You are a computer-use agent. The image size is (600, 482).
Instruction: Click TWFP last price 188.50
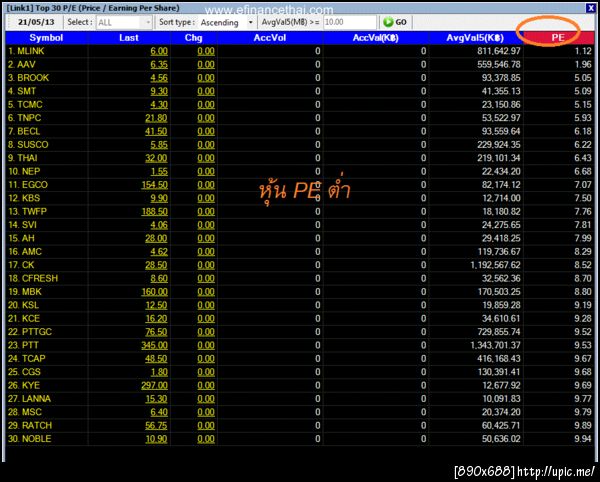[x=155, y=212]
